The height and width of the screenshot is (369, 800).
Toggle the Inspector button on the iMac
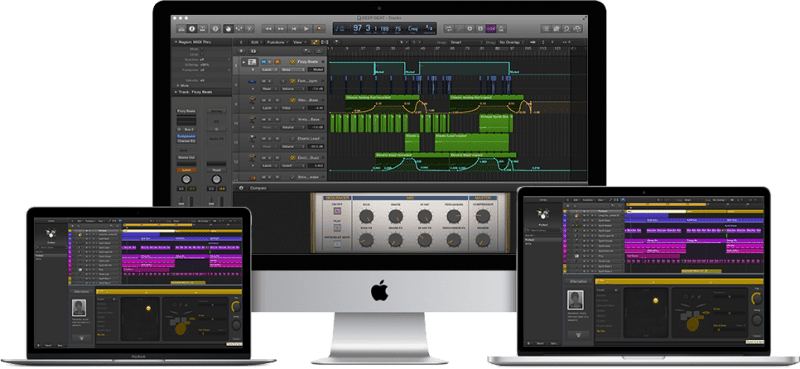click(192, 29)
